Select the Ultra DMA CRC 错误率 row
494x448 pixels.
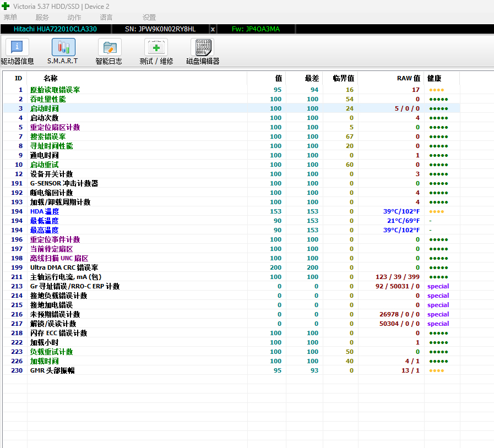231,267
